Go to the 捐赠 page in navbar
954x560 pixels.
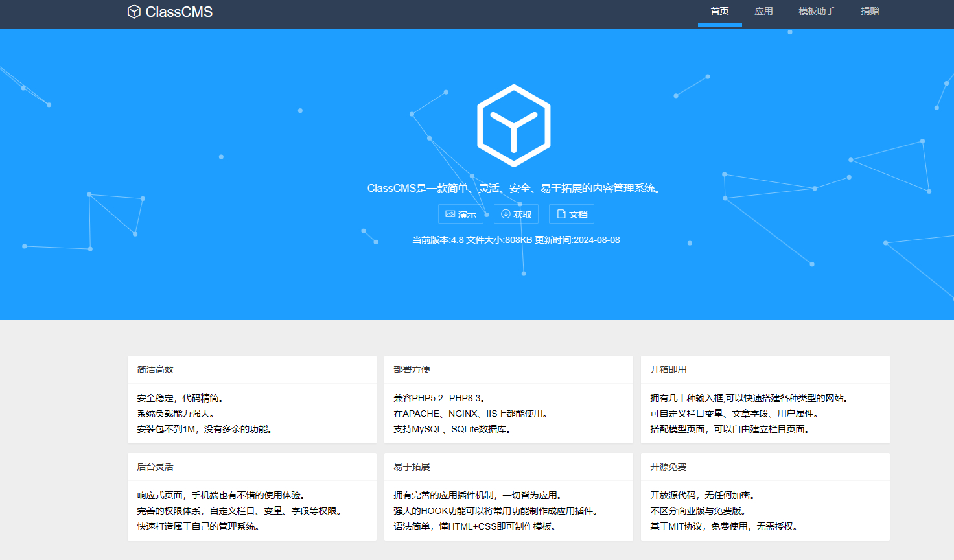tap(870, 12)
